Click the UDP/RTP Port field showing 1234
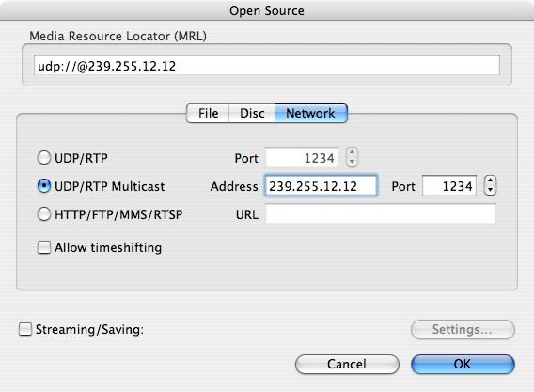This screenshot has height=392, width=534. (302, 157)
